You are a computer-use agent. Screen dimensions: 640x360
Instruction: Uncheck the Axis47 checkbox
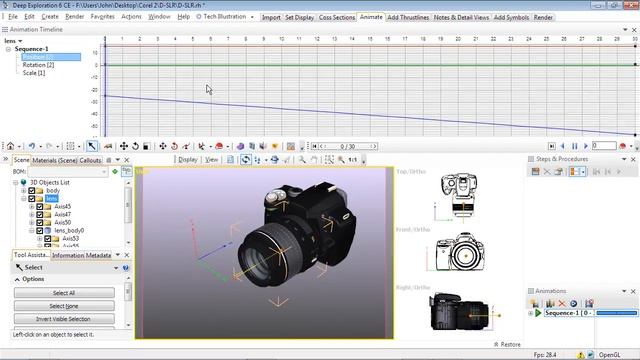[x=40, y=215]
